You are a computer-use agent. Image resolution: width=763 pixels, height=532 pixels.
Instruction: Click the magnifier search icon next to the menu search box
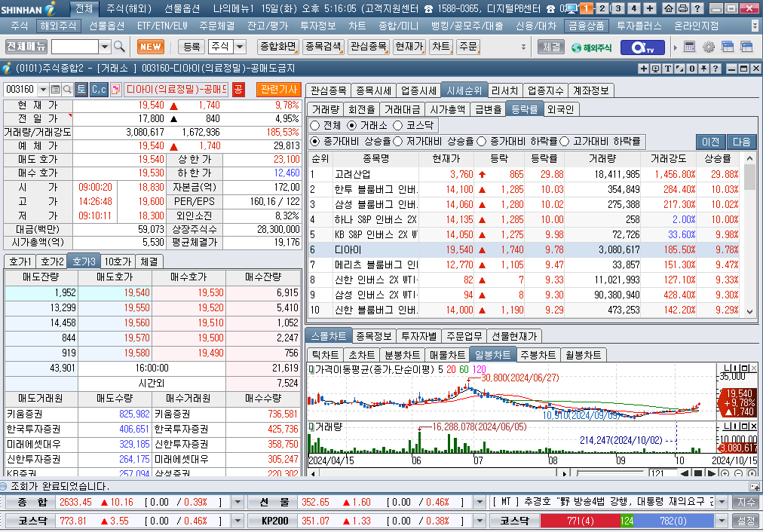(119, 47)
